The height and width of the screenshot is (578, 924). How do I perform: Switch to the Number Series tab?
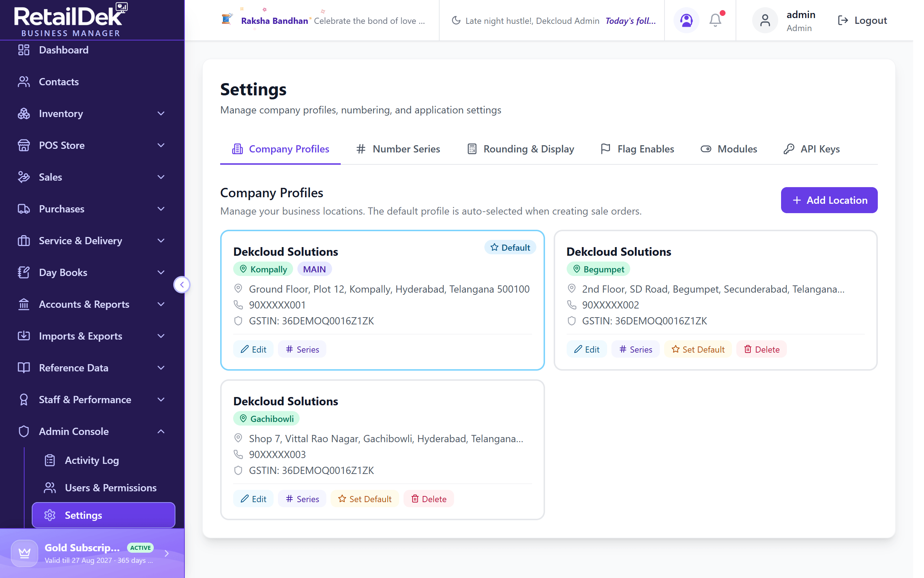(398, 149)
